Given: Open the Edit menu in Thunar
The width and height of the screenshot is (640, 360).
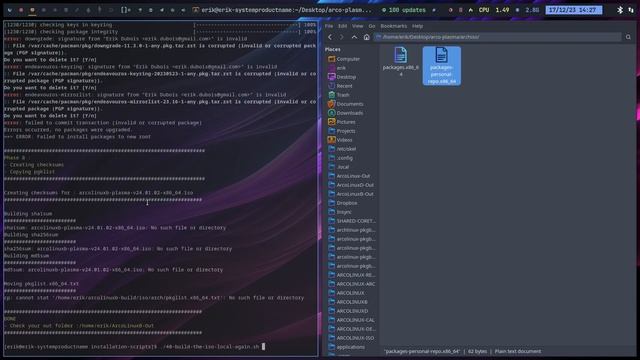Looking at the screenshot, I should pos(342,26).
